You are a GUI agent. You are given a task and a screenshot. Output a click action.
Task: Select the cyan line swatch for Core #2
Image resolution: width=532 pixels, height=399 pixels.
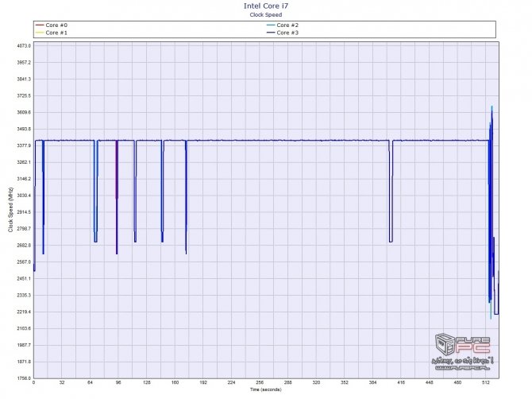coord(271,25)
